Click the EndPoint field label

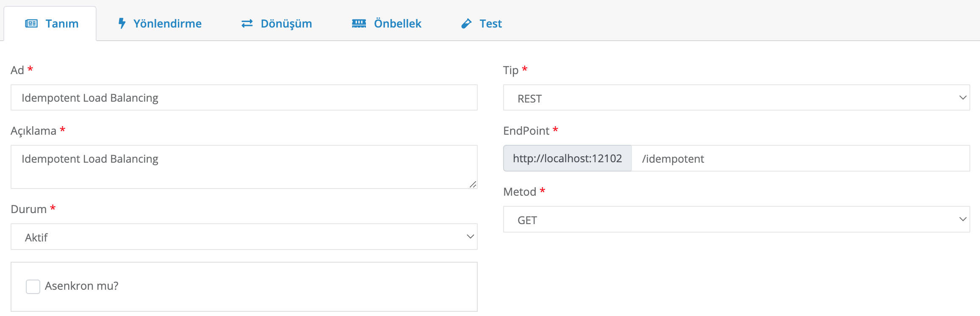tap(526, 131)
